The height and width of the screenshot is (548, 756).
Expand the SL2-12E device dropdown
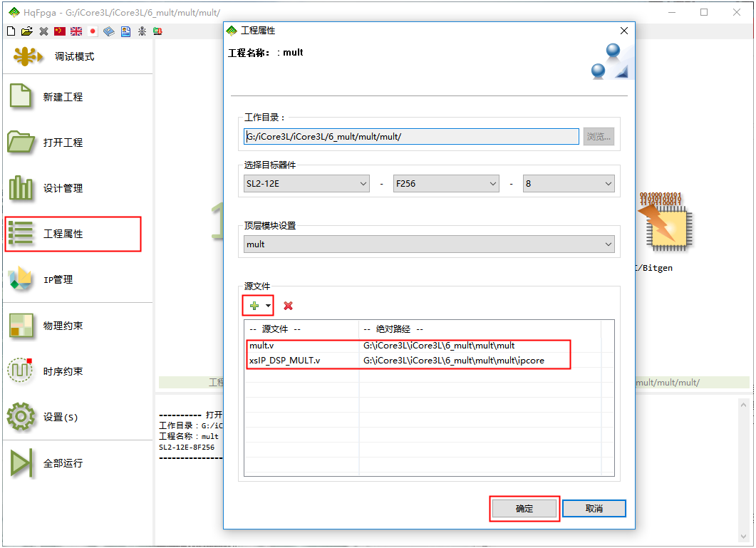306,184
